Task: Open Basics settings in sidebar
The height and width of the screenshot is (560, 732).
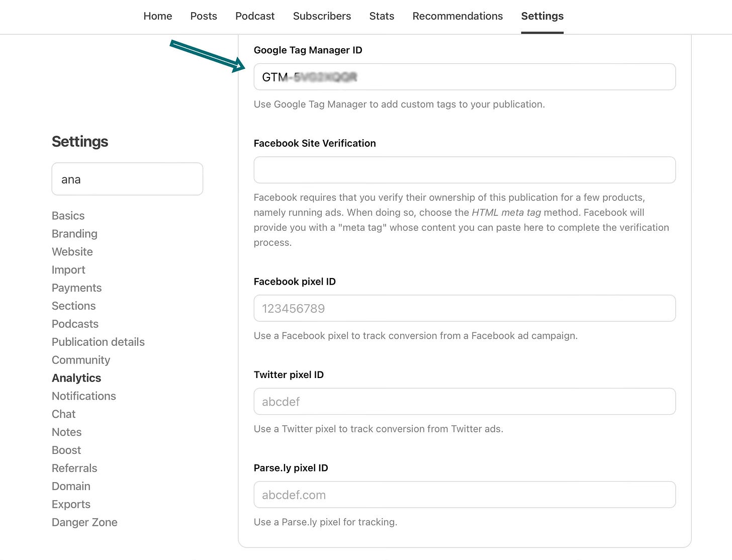Action: coord(68,216)
